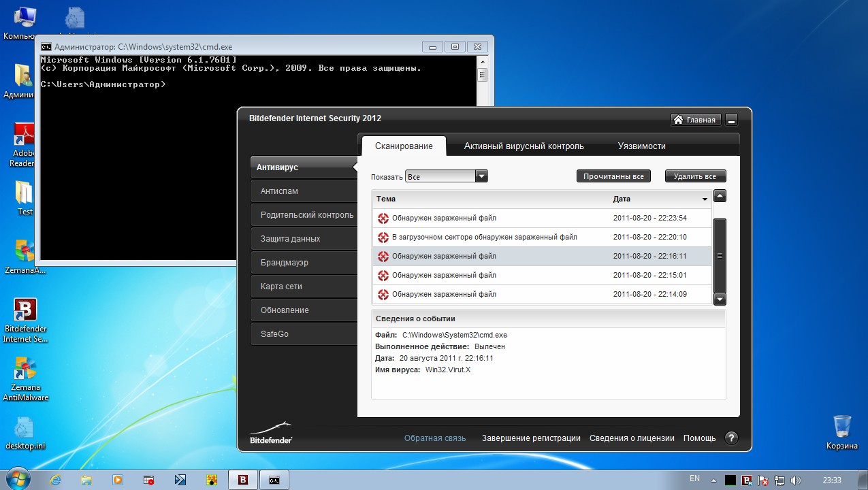This screenshot has height=490, width=868.
Task: Click the virus icon on the 22:23:54 event
Action: point(383,218)
